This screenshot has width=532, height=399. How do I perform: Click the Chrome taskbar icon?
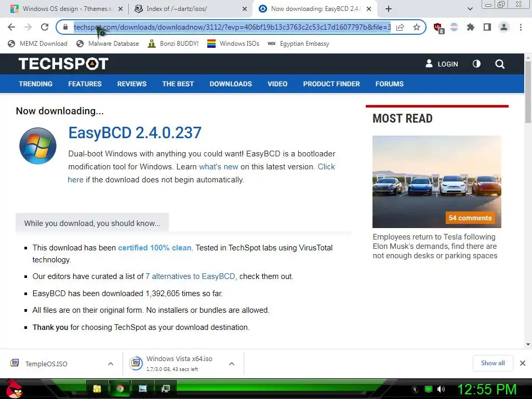pos(120,389)
